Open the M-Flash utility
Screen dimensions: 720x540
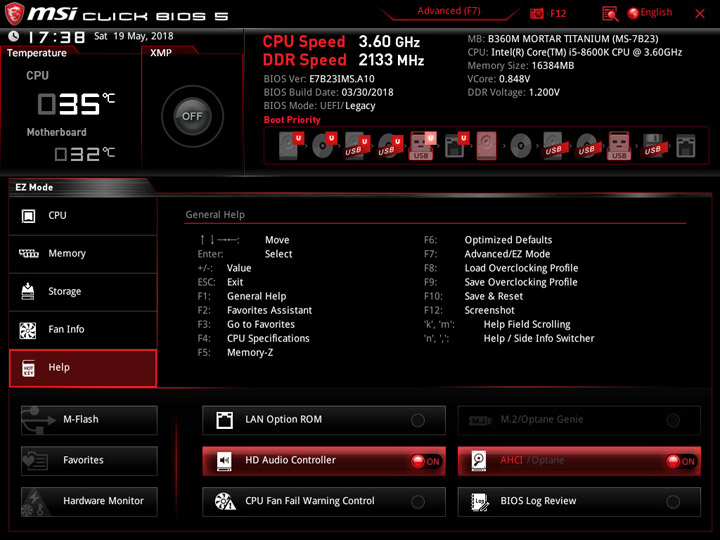(89, 420)
